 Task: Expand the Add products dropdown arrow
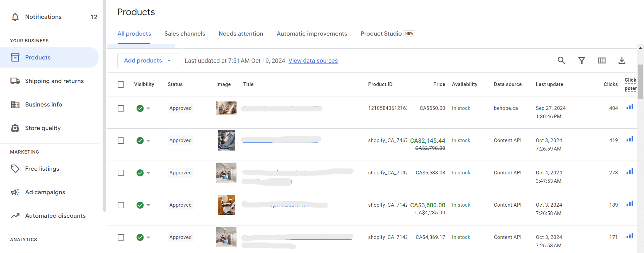click(169, 61)
